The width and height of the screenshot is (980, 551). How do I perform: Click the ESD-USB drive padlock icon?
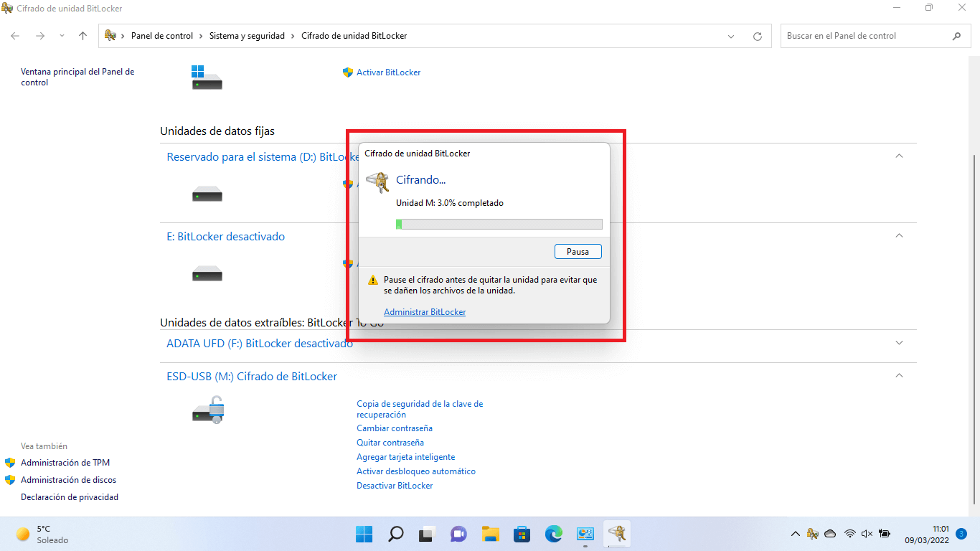tap(208, 409)
